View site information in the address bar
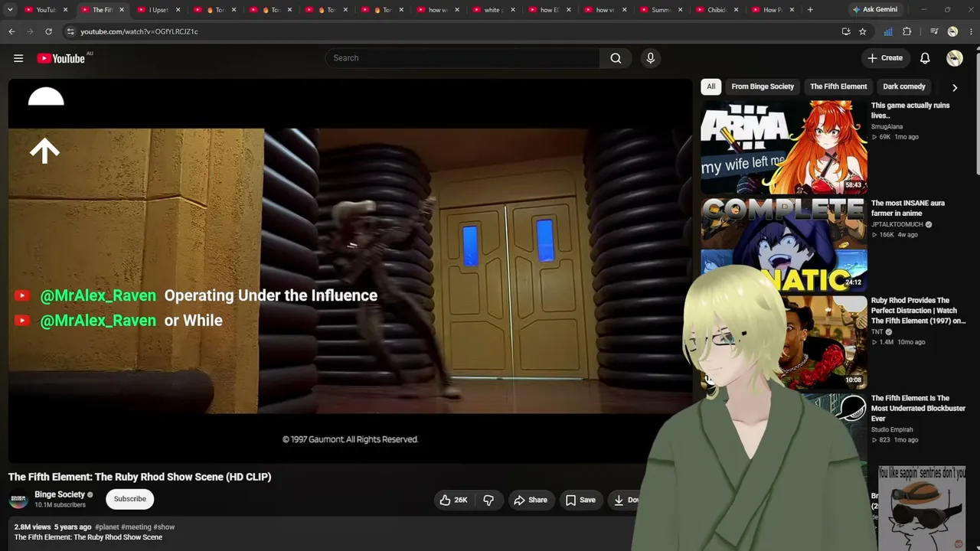Screen dimensions: 980x551 coord(70,31)
